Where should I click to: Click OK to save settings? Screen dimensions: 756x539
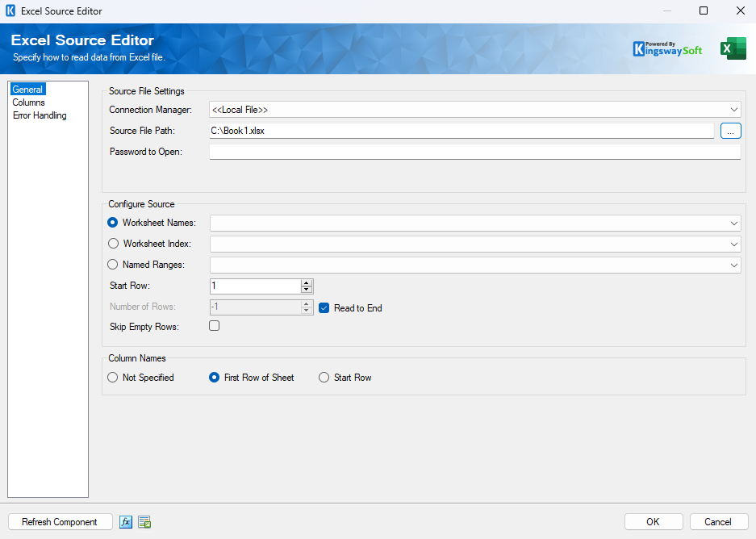pyautogui.click(x=654, y=521)
